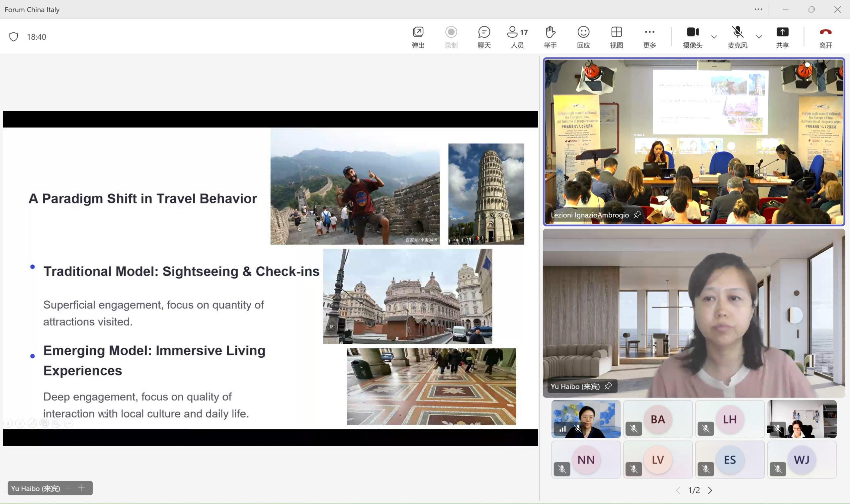The image size is (850, 504).
Task: Click the Deep engagement description text
Action: (146, 405)
